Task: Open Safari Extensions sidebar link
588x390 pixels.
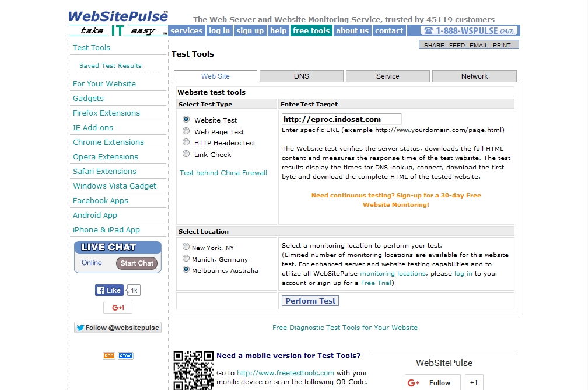Action: (x=104, y=172)
